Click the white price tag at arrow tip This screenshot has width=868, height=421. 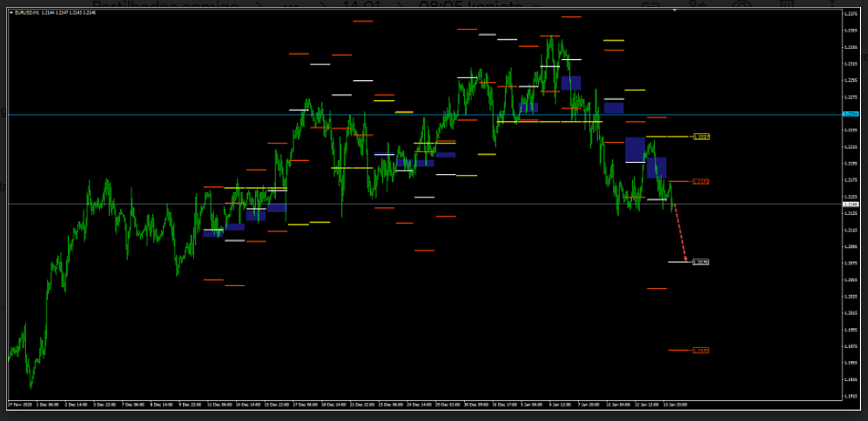pyautogui.click(x=701, y=262)
